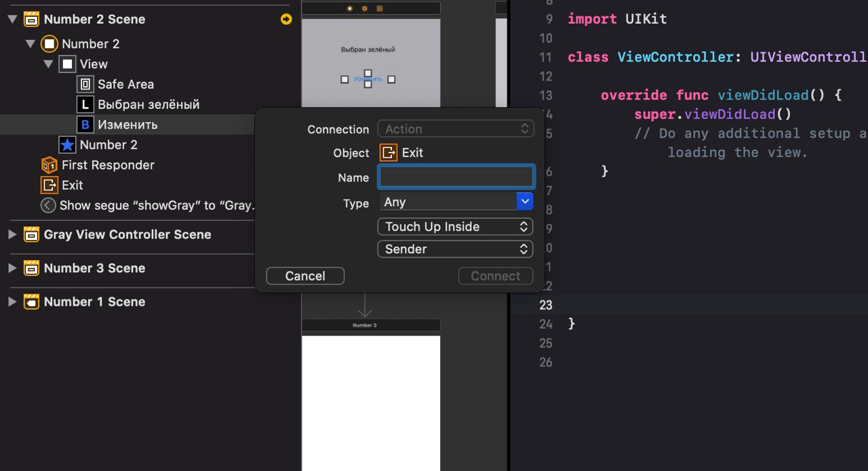
Task: Click the Show segue showGray icon
Action: pyautogui.click(x=48, y=205)
